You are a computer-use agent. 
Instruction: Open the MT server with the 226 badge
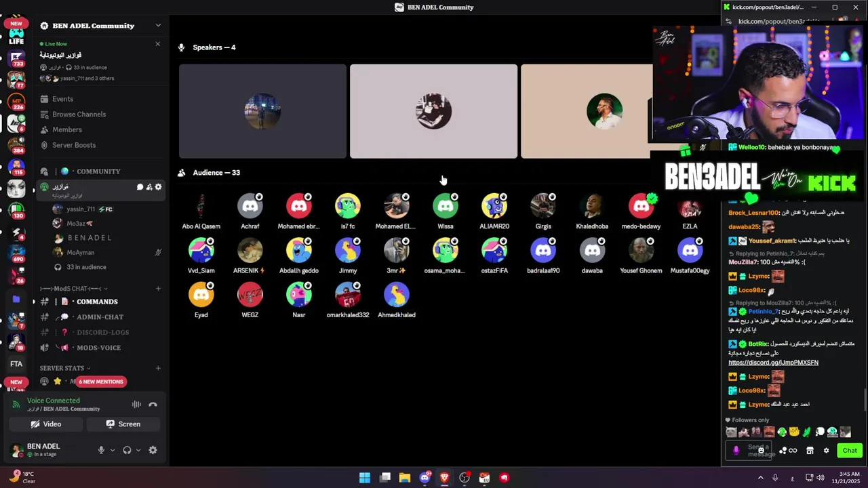pos(16,102)
